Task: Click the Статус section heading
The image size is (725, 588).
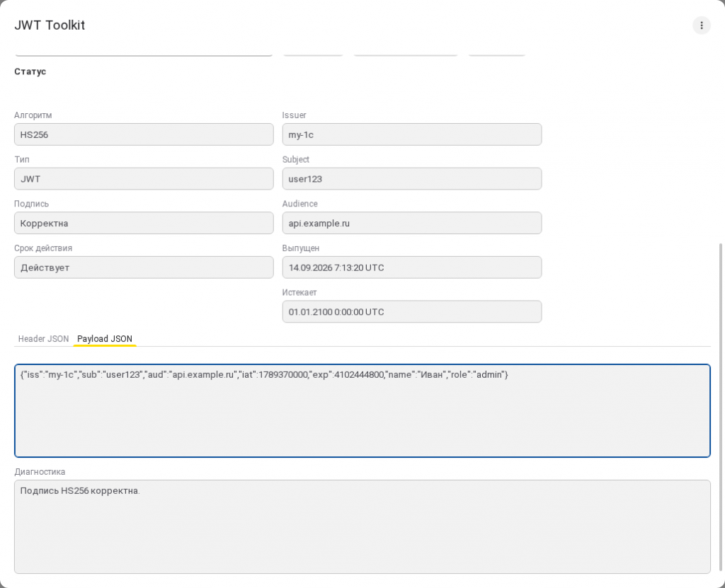Action: click(30, 71)
